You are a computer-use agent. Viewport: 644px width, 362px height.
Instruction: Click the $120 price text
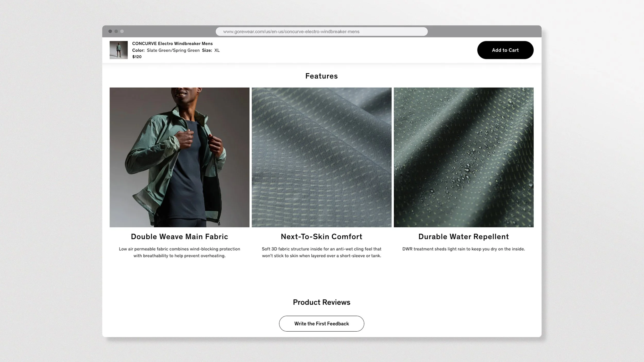[137, 57]
